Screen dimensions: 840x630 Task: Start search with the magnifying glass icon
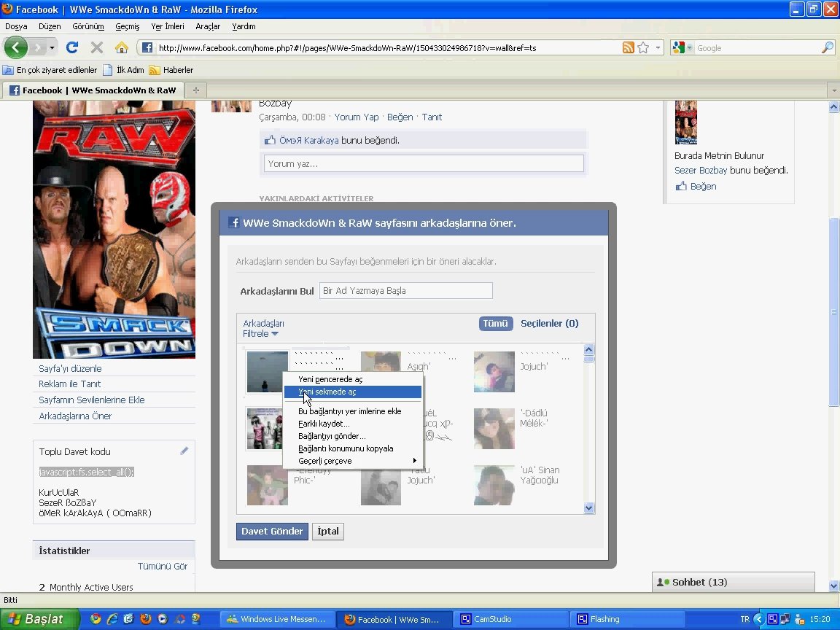(x=827, y=47)
